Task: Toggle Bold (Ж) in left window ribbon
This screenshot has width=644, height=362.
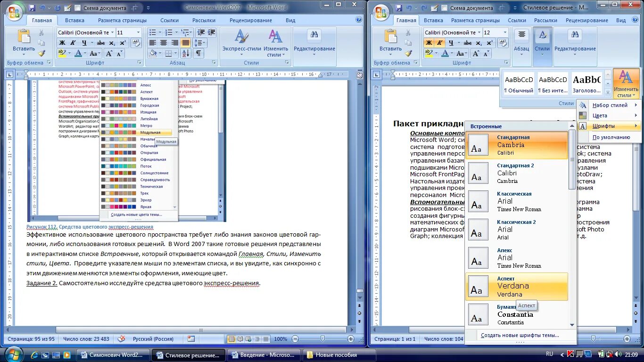Action: tap(62, 43)
